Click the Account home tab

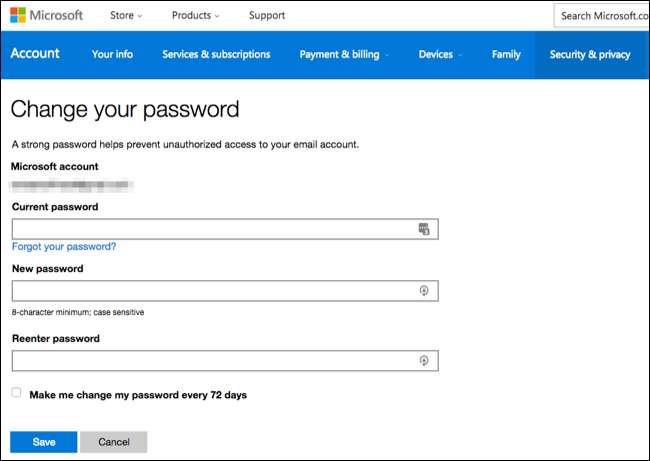[35, 54]
